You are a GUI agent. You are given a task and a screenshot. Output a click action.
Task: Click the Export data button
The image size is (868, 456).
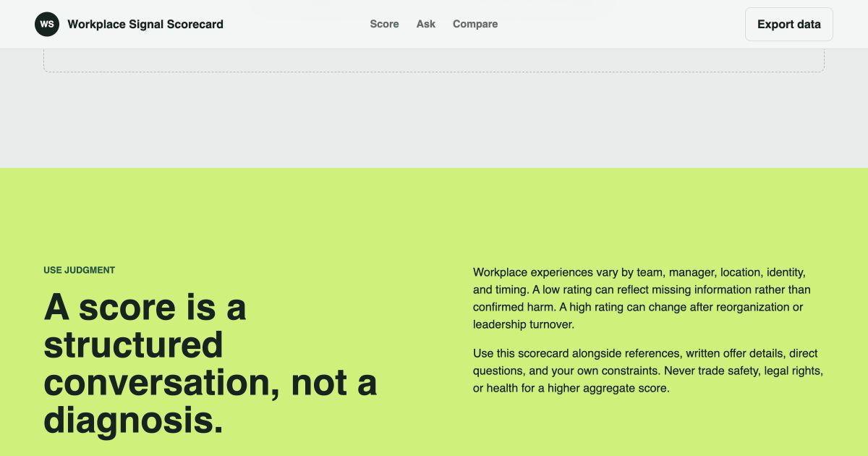(789, 24)
